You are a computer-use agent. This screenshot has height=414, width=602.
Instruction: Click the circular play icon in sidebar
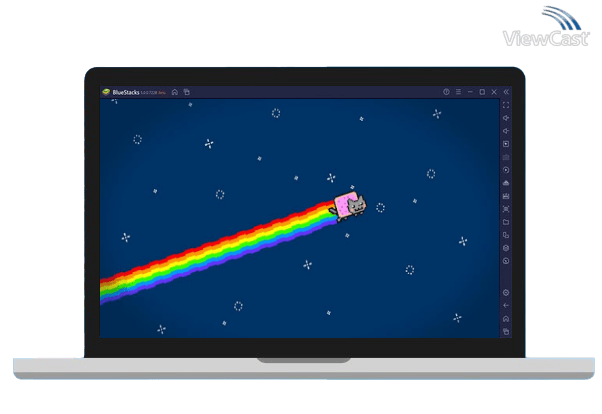point(506,170)
